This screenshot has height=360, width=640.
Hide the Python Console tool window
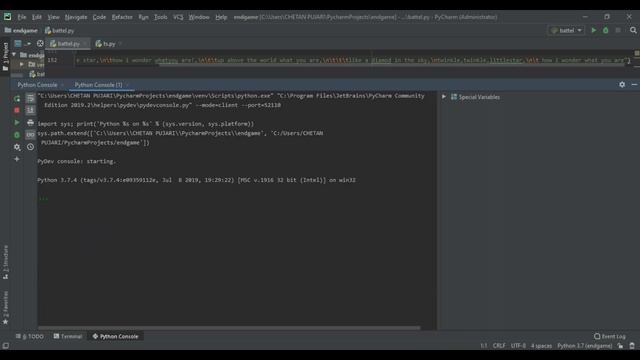(x=634, y=84)
